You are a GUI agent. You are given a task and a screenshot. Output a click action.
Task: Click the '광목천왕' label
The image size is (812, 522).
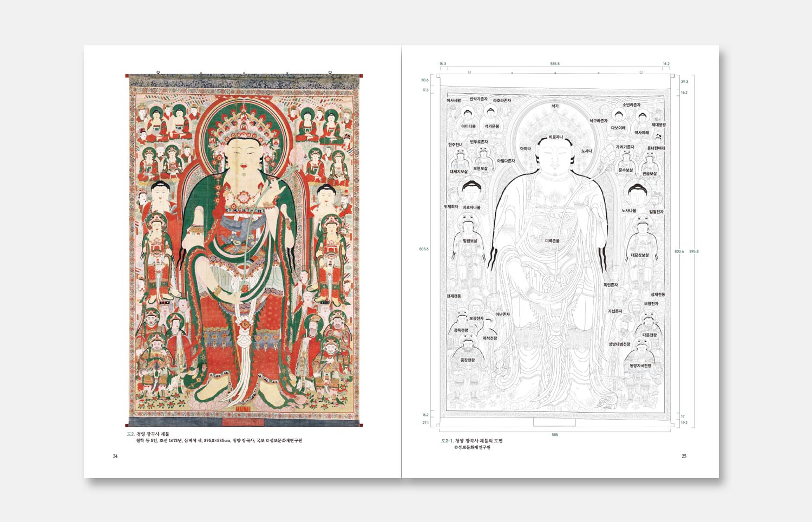coord(461,330)
